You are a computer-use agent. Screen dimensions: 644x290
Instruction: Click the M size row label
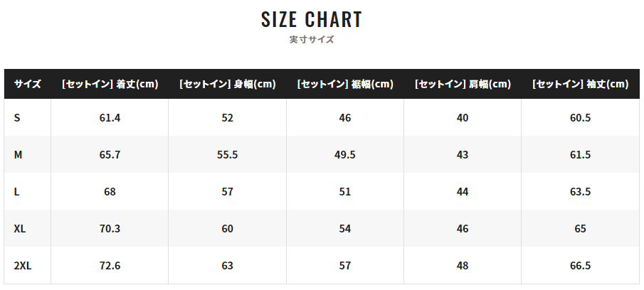pos(18,155)
